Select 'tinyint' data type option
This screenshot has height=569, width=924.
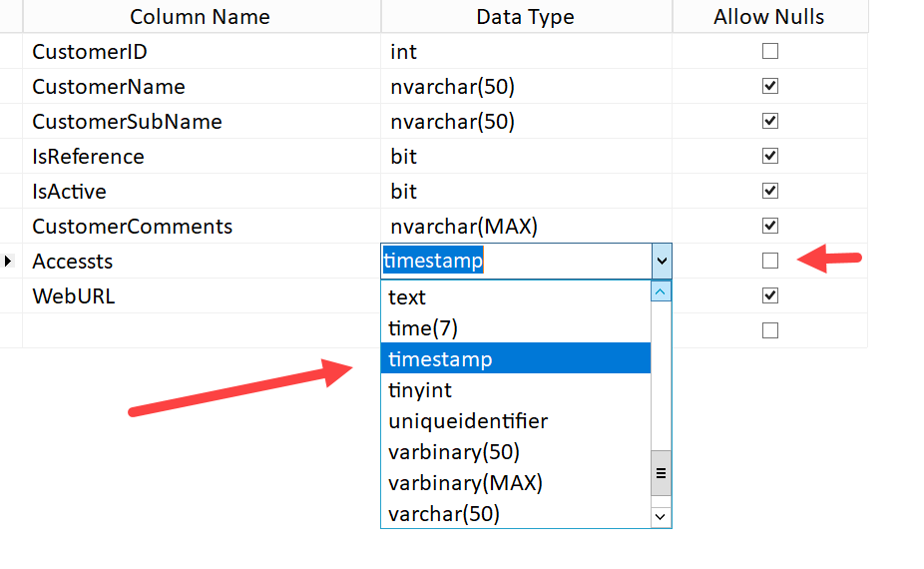(x=516, y=389)
